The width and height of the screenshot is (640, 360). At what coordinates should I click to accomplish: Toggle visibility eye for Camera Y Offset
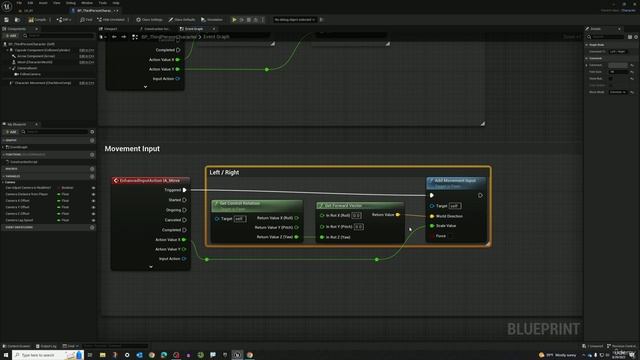(93, 207)
